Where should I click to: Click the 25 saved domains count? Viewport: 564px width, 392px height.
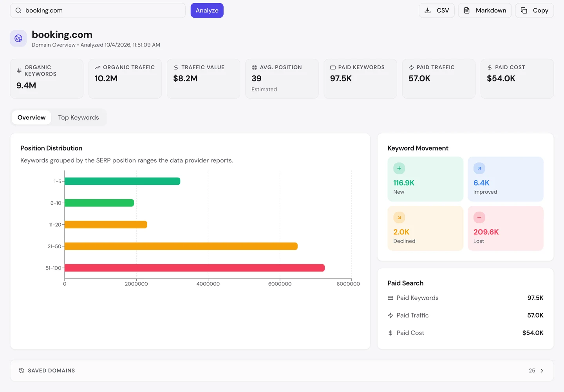point(532,370)
